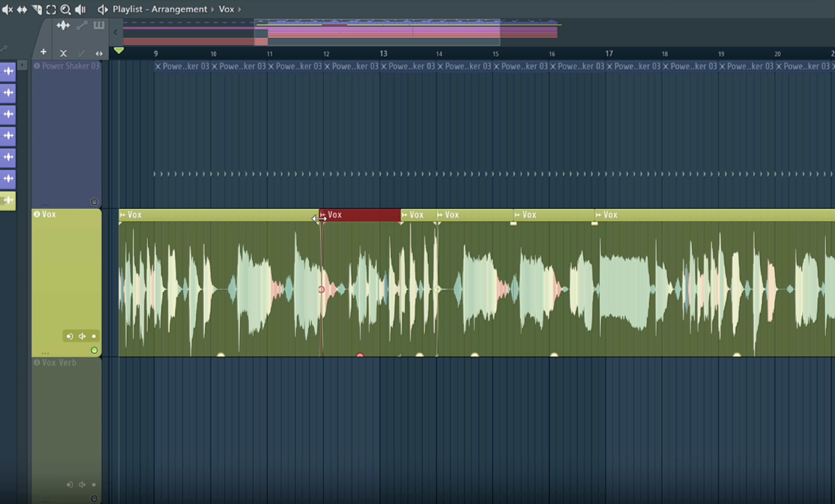Select the Select tool (dashed square)
This screenshot has height=504, width=835.
(x=51, y=10)
